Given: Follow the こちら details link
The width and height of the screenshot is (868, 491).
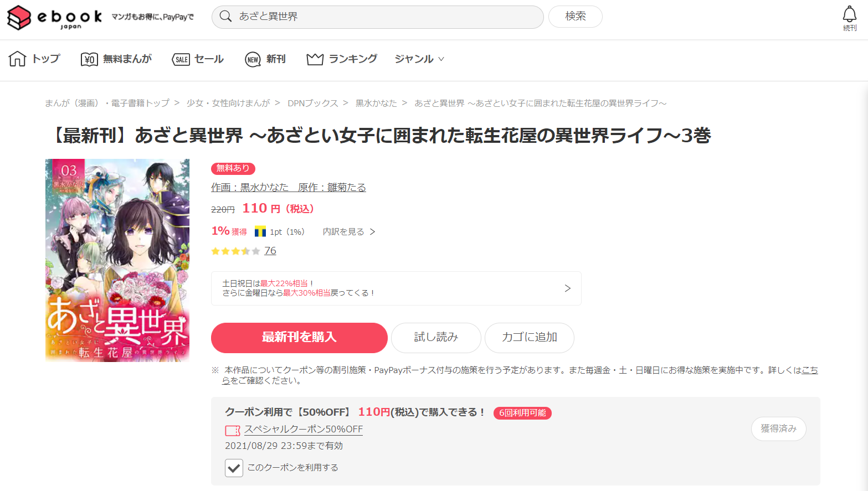Looking at the screenshot, I should click(x=810, y=370).
